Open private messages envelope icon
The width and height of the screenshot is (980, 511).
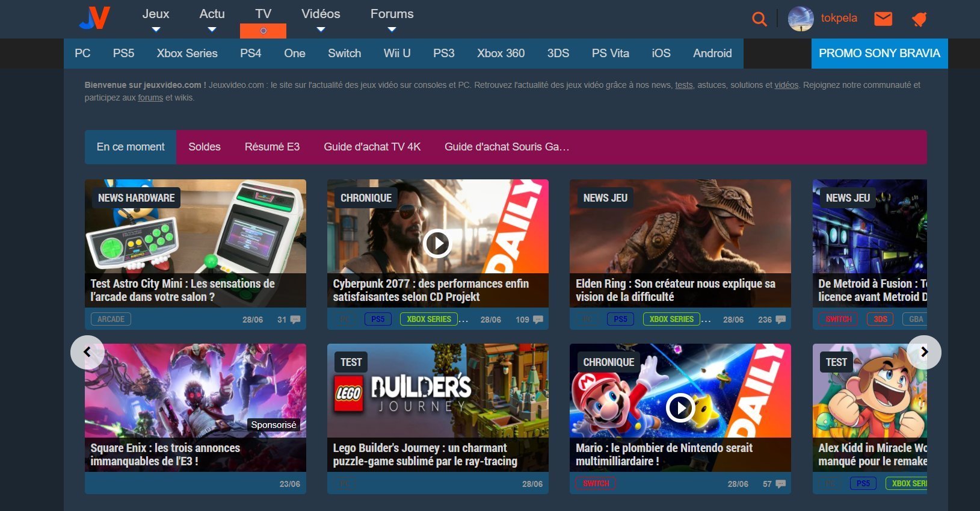pyautogui.click(x=883, y=19)
